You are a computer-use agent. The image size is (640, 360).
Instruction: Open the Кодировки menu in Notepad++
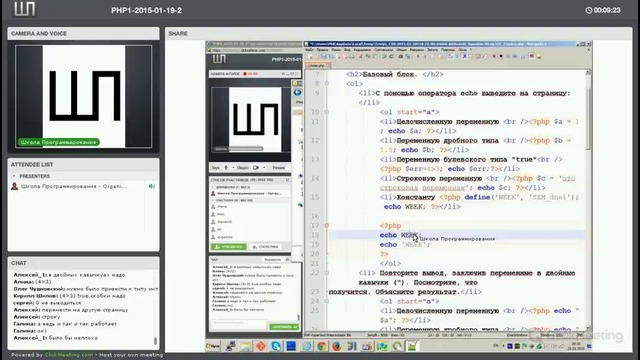(362, 49)
